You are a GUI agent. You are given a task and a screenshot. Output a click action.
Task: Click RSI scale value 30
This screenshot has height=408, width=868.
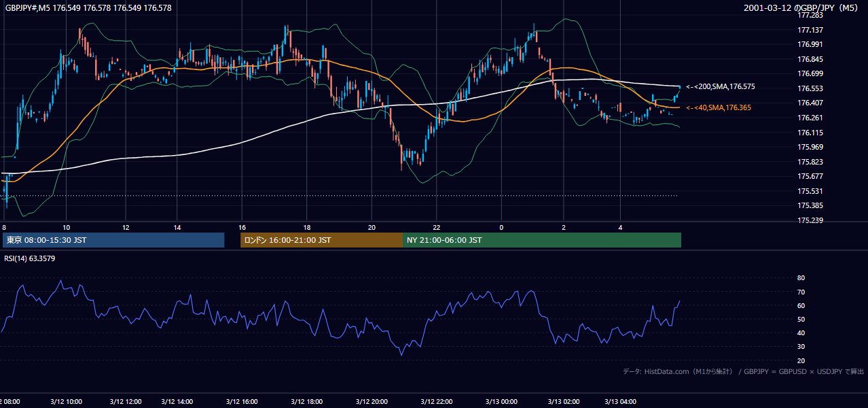801,346
